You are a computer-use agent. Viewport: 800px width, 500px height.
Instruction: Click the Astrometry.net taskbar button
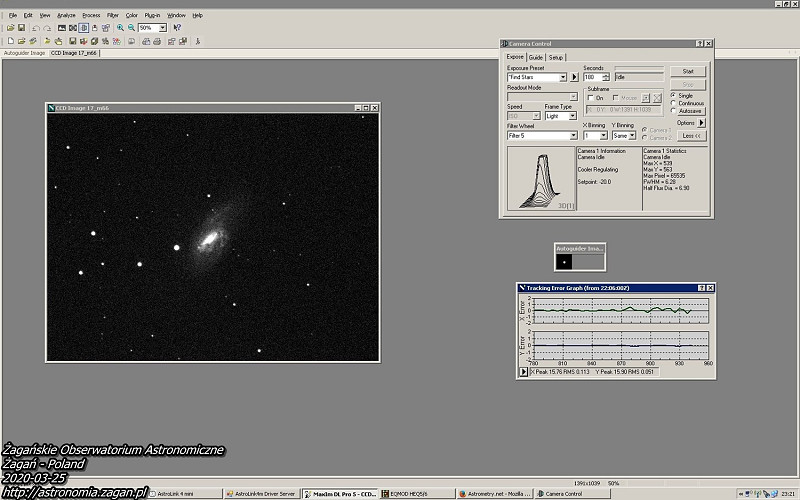[493, 494]
